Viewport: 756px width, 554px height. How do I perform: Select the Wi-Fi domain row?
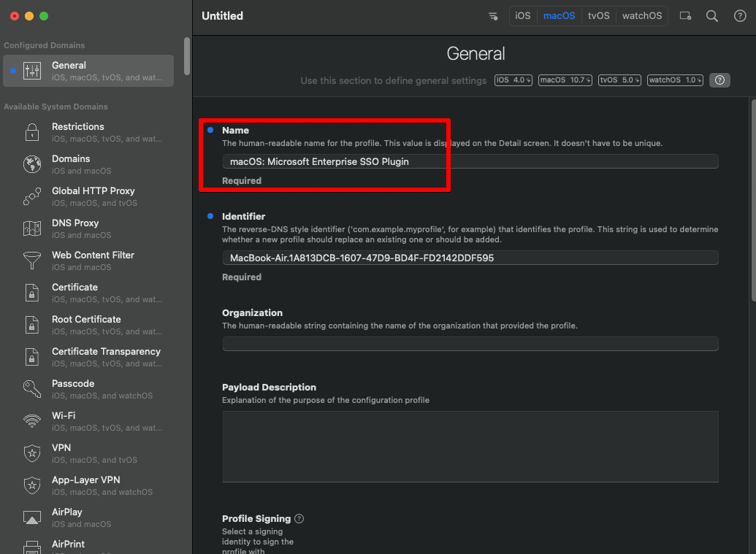pyautogui.click(x=88, y=421)
